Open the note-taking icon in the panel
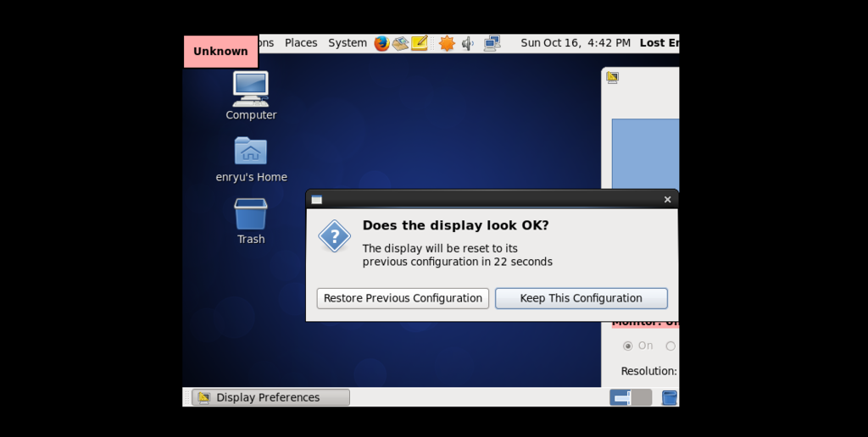The width and height of the screenshot is (868, 437). pyautogui.click(x=420, y=43)
